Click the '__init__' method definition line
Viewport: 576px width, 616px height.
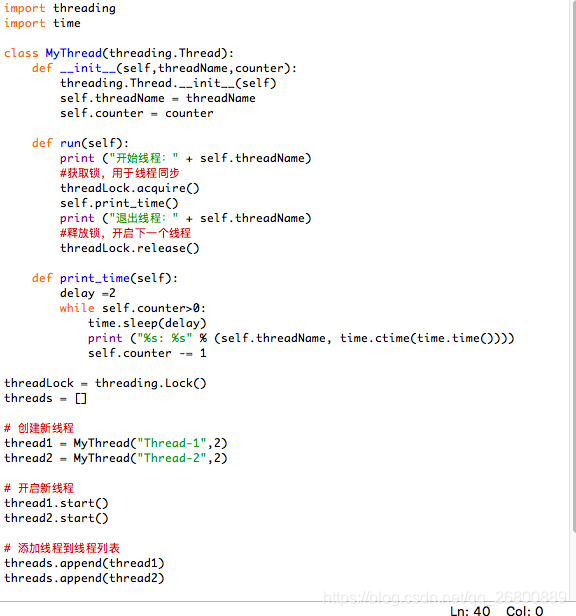(164, 68)
